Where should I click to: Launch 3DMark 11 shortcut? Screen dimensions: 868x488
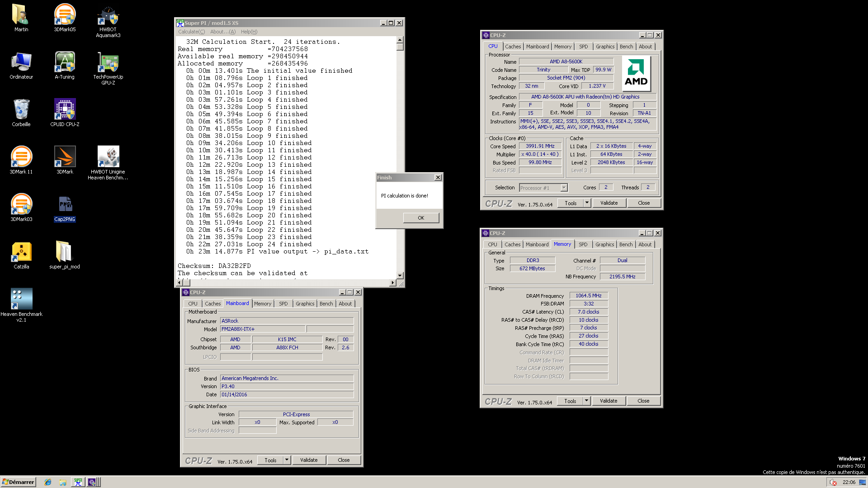(x=21, y=160)
